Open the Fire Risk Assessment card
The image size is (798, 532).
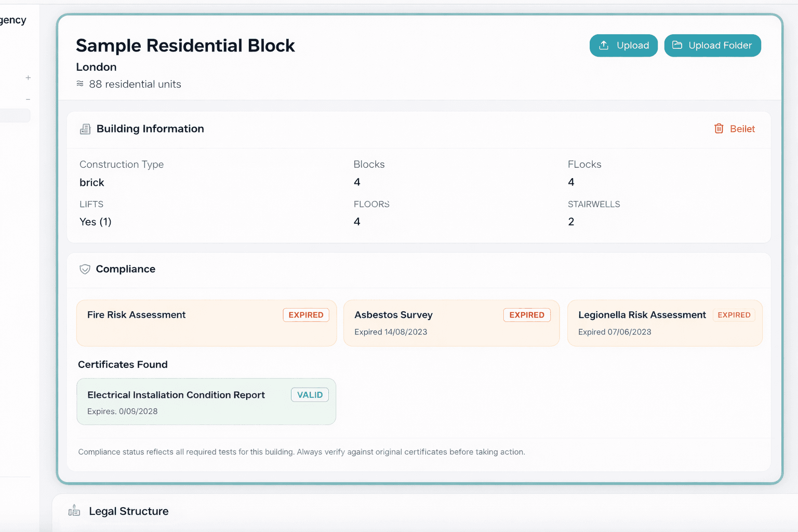[206, 323]
